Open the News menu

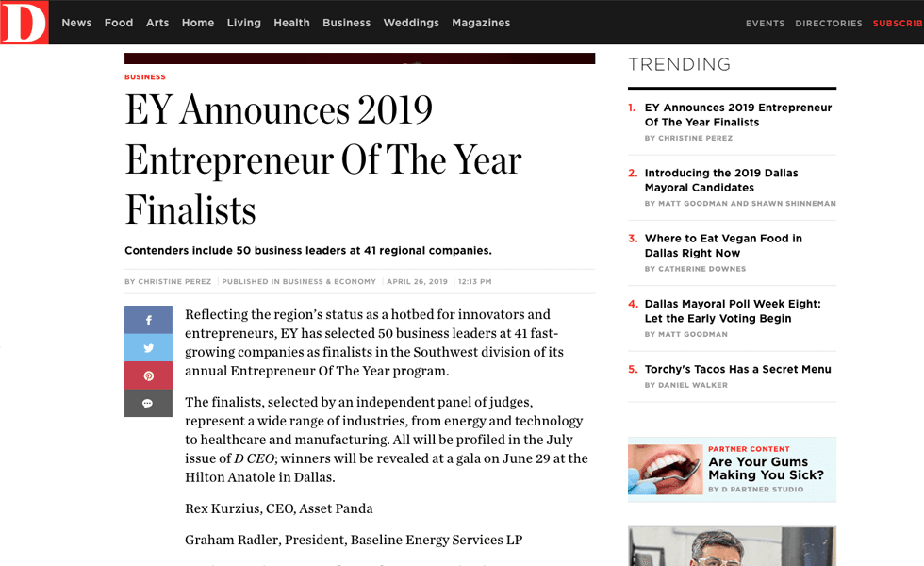click(x=76, y=23)
